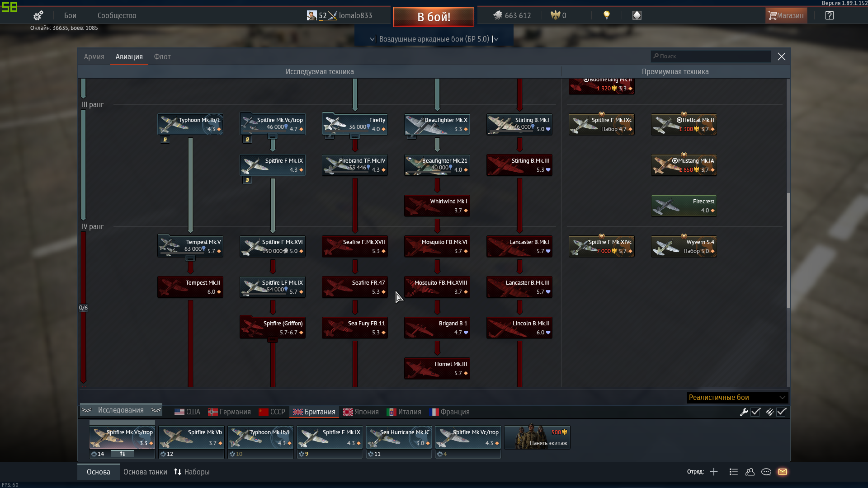Click the Silver Lions currency icon
Screen dimensions: 868x488
pos(498,15)
